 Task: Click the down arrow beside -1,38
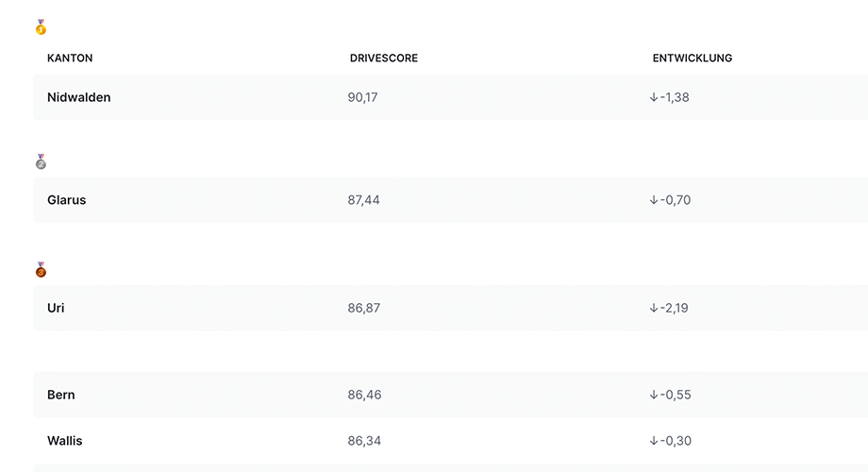pos(654,97)
